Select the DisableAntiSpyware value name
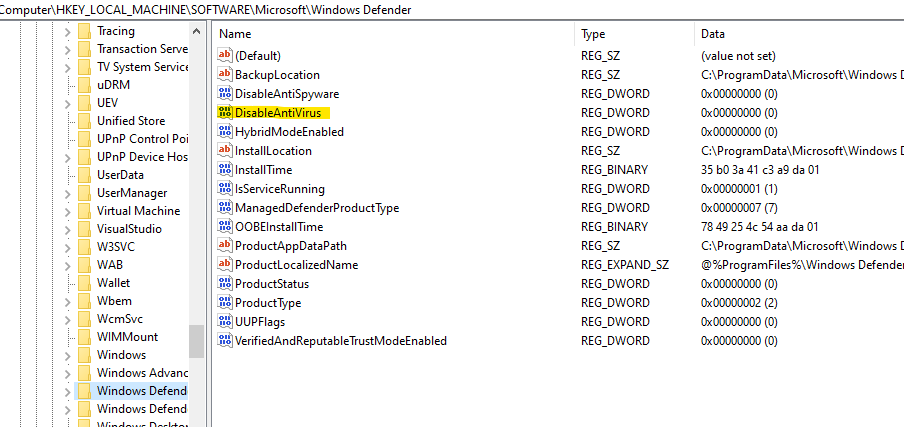 [x=287, y=93]
